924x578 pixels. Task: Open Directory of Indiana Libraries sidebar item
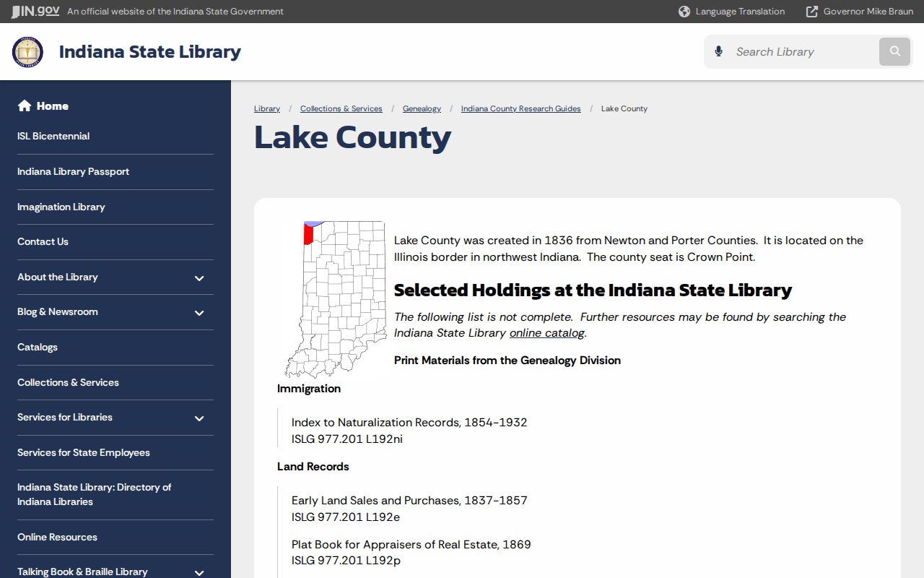tap(94, 494)
